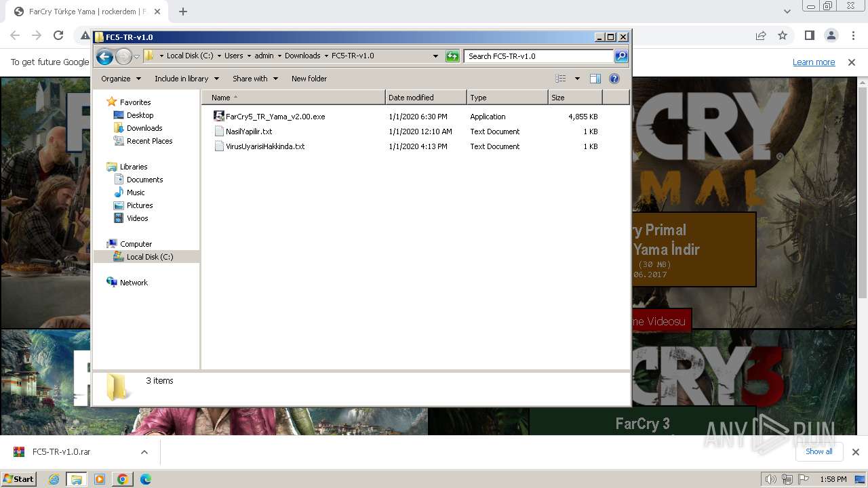Click the FarCry5 exe application icon
The image size is (868, 488).
219,117
